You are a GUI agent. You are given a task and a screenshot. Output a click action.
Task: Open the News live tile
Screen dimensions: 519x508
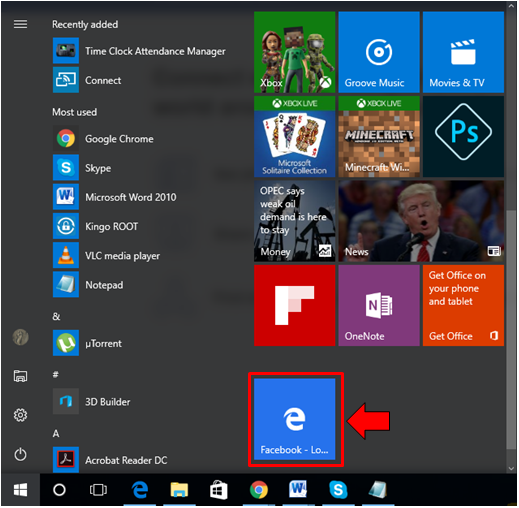point(421,221)
